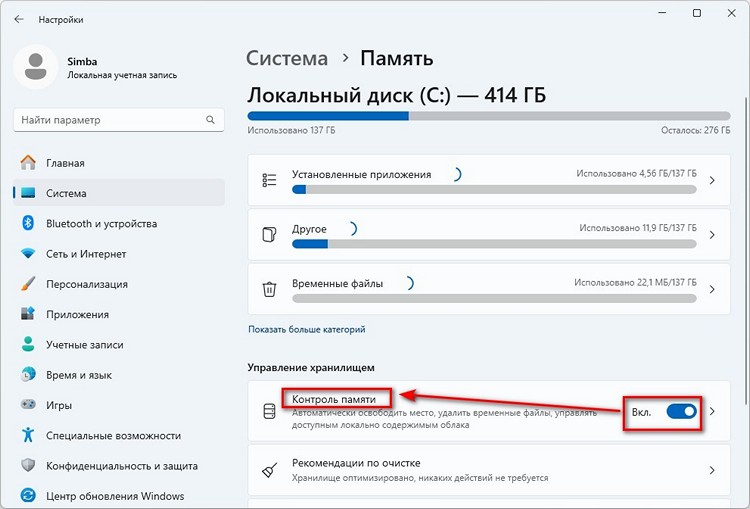Click the Осталось: 276 ГБ text
Image resolution: width=750 pixels, height=509 pixels.
pyautogui.click(x=695, y=130)
